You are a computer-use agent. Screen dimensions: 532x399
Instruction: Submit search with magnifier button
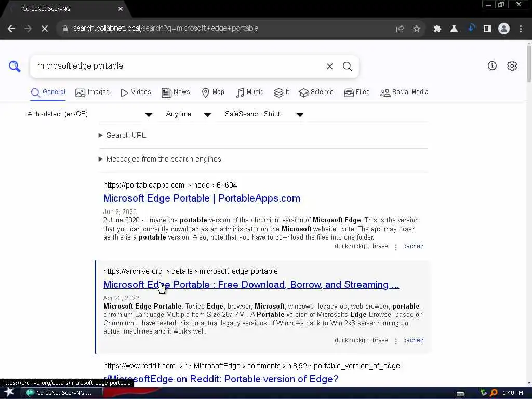pyautogui.click(x=347, y=66)
